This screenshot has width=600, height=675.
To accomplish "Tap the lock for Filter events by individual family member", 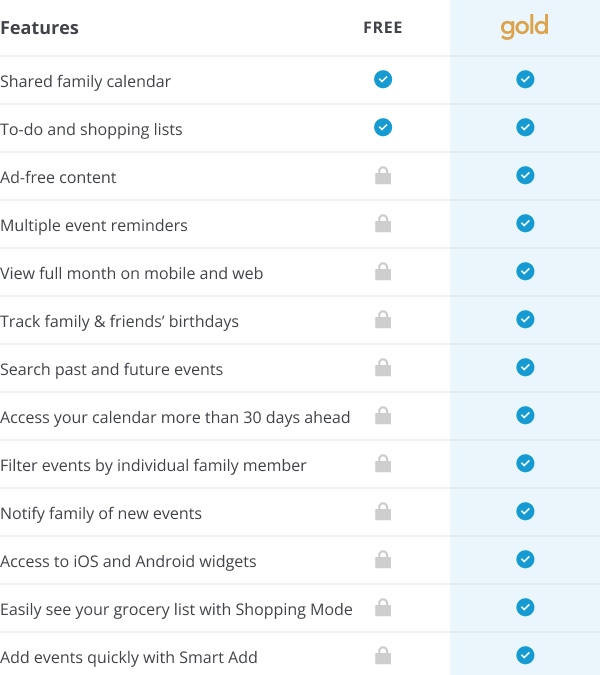I will pos(383,464).
